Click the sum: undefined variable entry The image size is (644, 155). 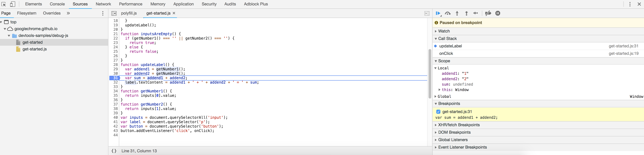(x=457, y=84)
